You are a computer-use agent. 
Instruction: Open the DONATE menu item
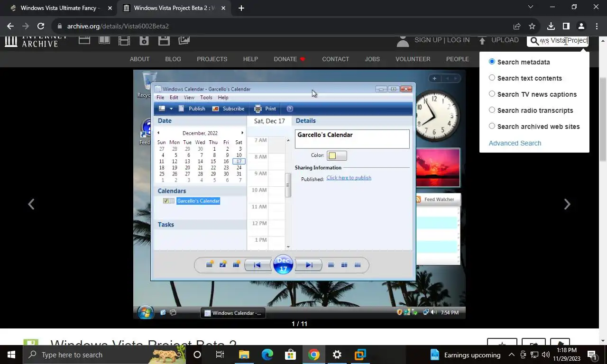click(x=289, y=59)
